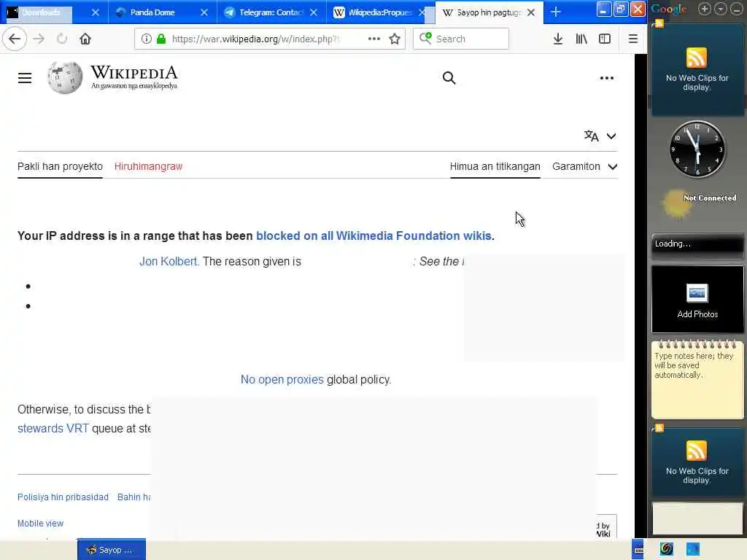Click the browser address bar URL

pyautogui.click(x=255, y=39)
